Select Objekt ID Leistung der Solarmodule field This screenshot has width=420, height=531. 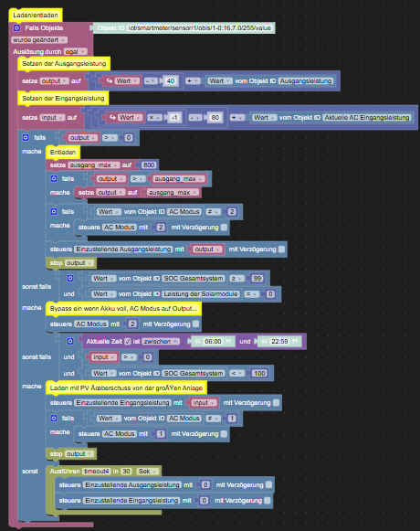click(201, 294)
